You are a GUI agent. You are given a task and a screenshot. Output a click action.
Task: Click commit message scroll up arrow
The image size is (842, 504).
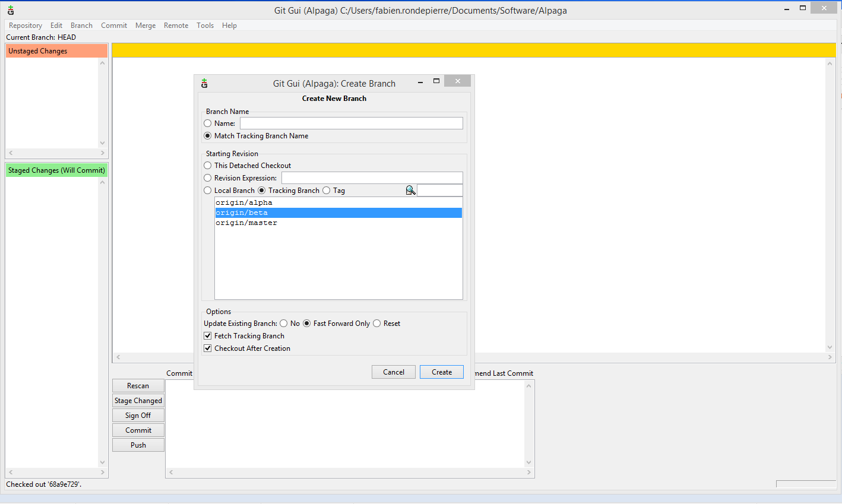529,386
